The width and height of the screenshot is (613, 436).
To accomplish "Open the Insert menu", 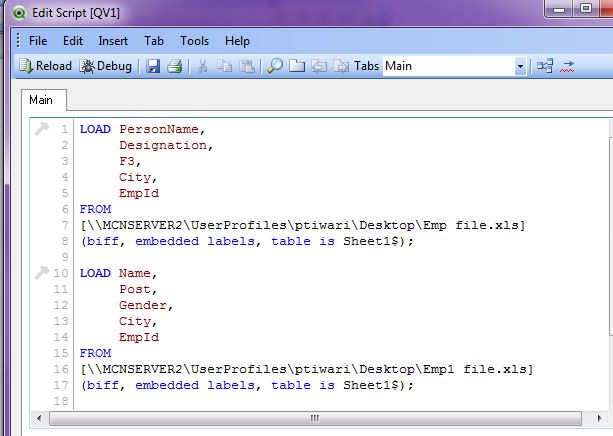I will [113, 41].
